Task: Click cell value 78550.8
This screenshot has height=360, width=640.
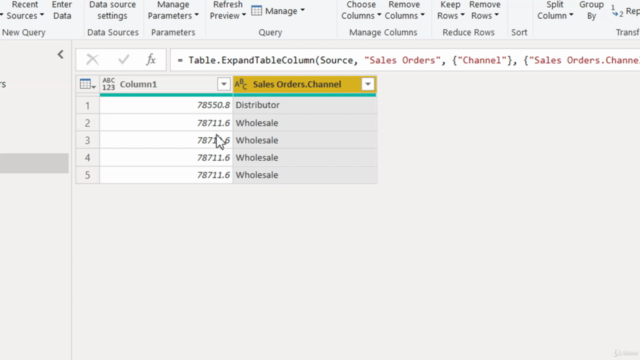Action: click(166, 105)
